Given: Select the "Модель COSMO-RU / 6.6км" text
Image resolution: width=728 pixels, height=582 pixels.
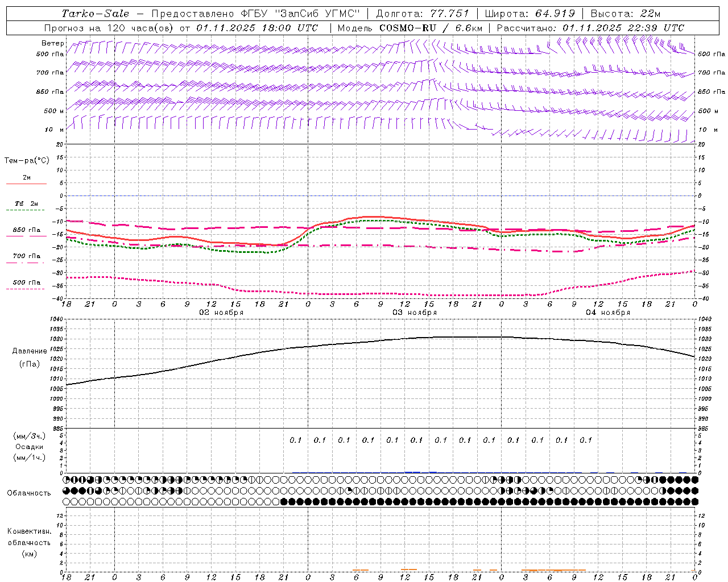Looking at the screenshot, I should tap(410, 28).
